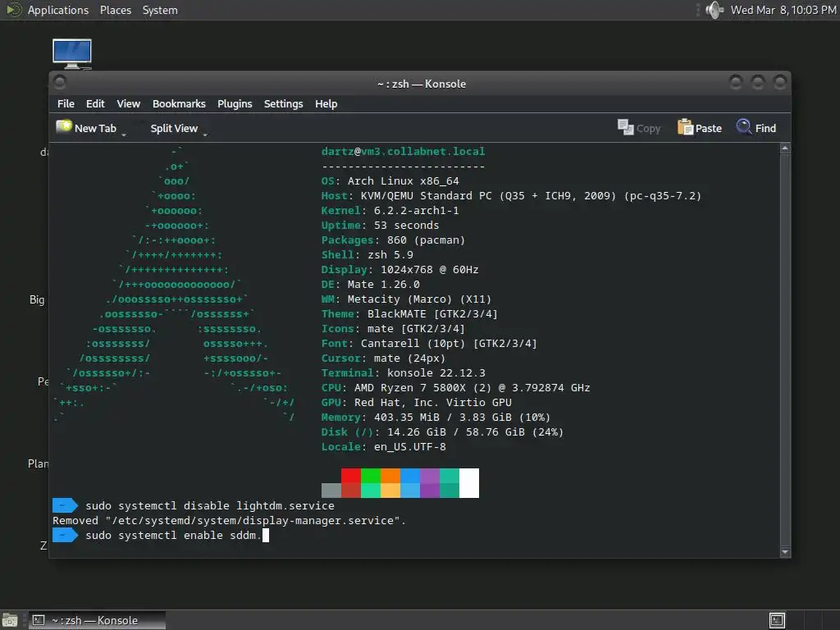Image resolution: width=840 pixels, height=630 pixels.
Task: Click the 'sudo systemctl disable lightdm.service' command
Action: (209, 505)
